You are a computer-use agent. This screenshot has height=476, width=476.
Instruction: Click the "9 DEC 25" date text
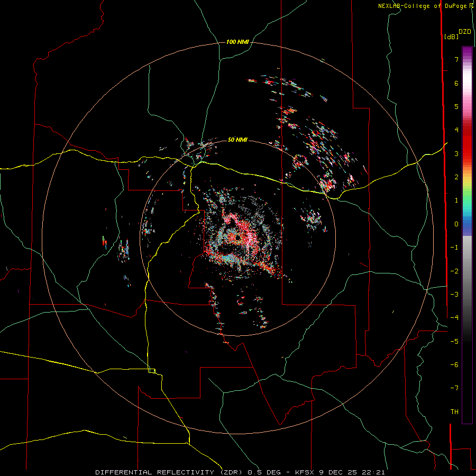coord(337,472)
